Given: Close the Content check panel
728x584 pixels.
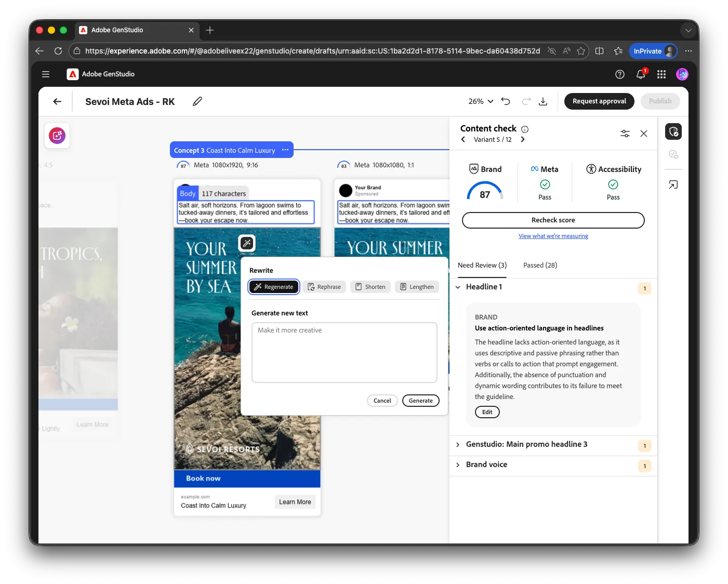Looking at the screenshot, I should (644, 134).
